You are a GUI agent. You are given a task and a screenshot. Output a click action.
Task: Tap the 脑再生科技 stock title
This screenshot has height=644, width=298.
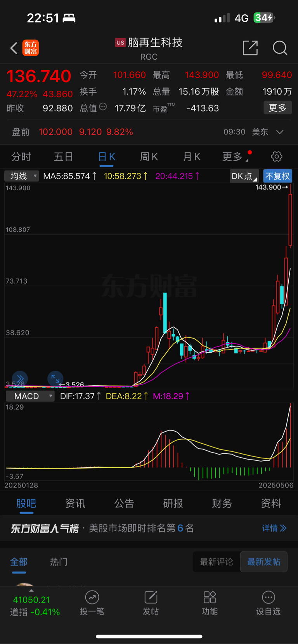pos(155,43)
